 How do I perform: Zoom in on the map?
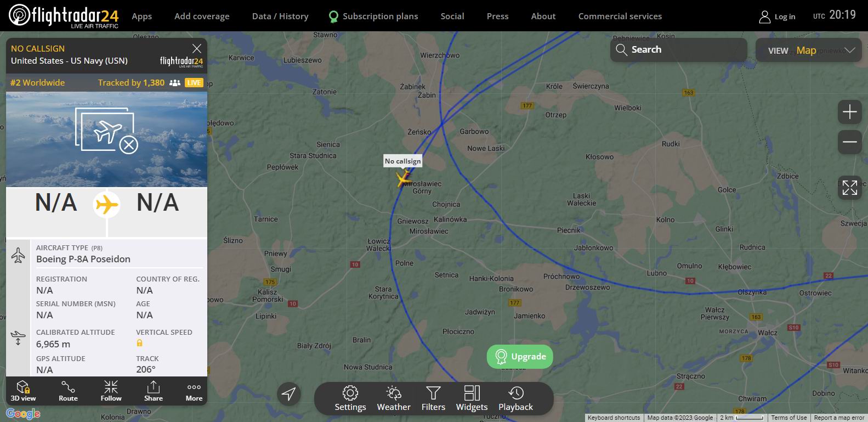click(x=849, y=112)
